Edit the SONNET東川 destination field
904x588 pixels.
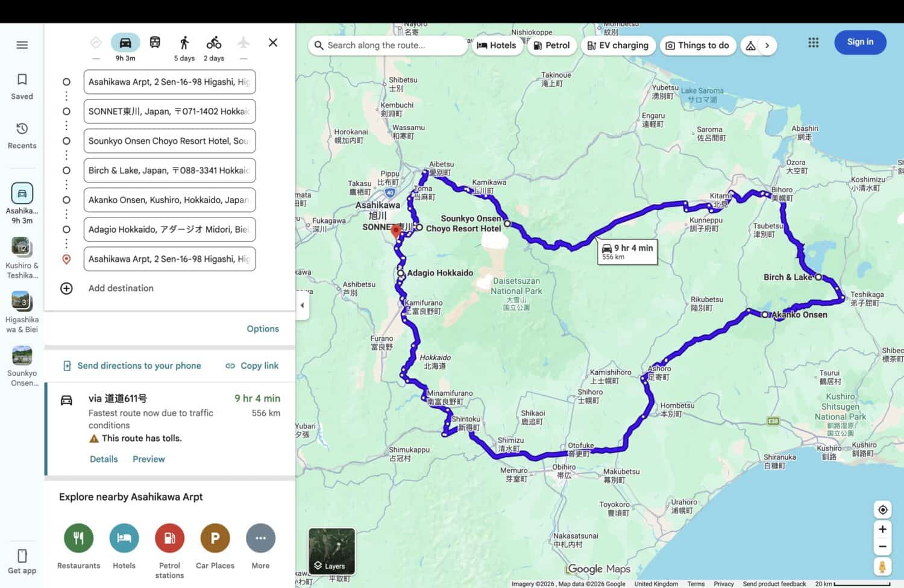(x=169, y=111)
